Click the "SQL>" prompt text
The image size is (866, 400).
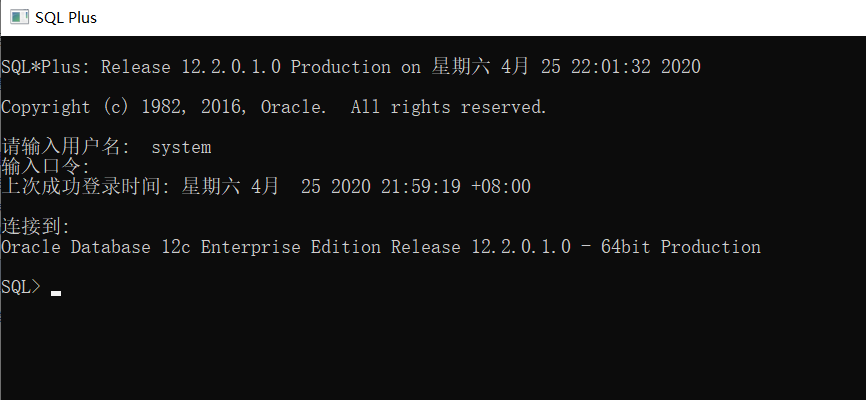pyautogui.click(x=21, y=287)
